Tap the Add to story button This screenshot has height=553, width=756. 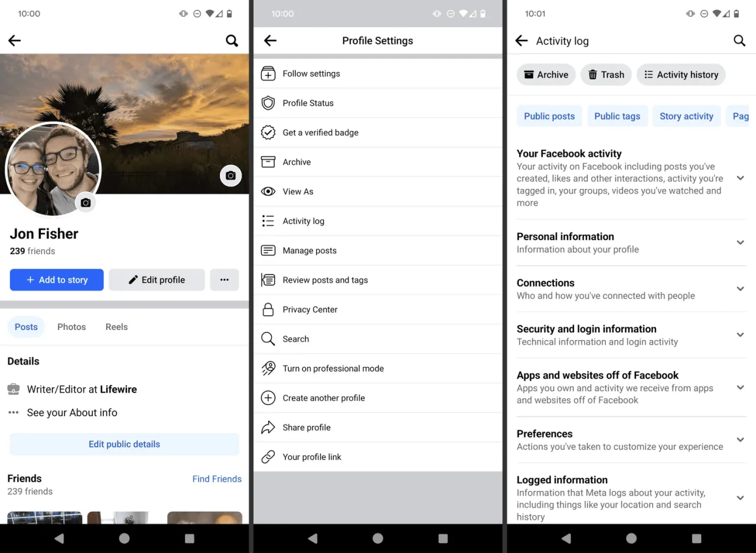[x=57, y=280]
